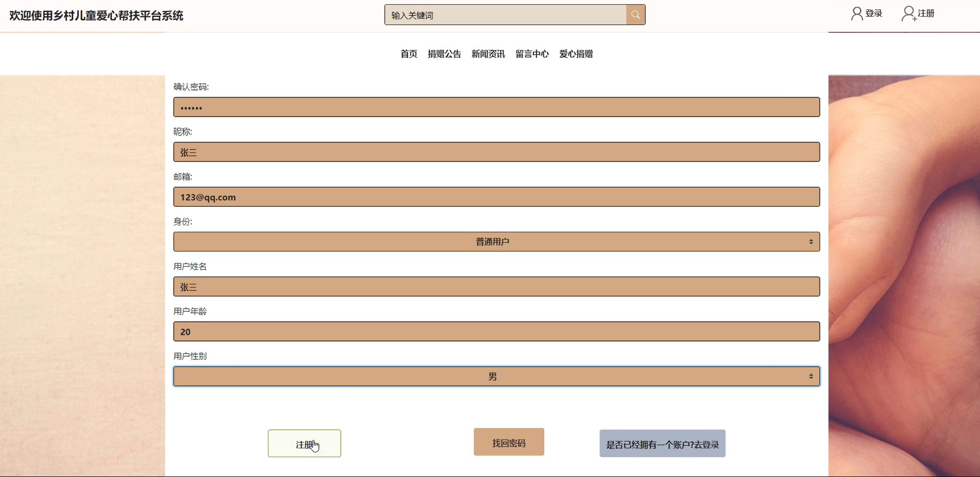This screenshot has width=980, height=477.
Task: Go to 首页 in the navigation
Action: tap(409, 54)
